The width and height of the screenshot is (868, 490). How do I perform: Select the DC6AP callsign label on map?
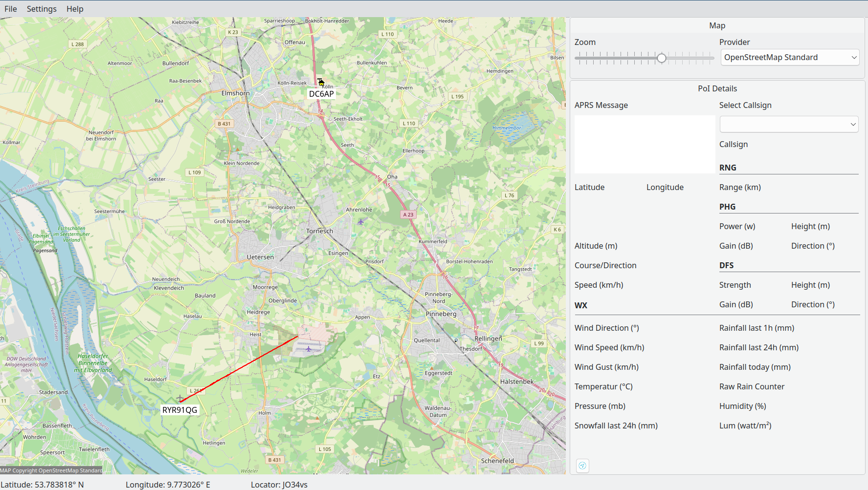click(321, 94)
